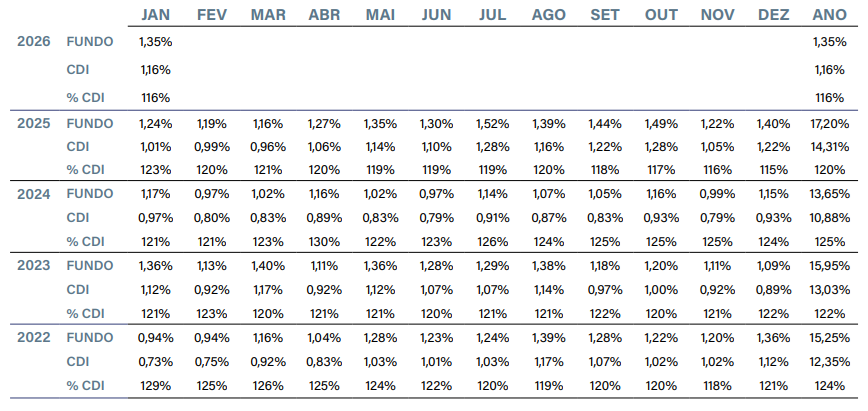Select the 2026 year row label

[x=35, y=42]
